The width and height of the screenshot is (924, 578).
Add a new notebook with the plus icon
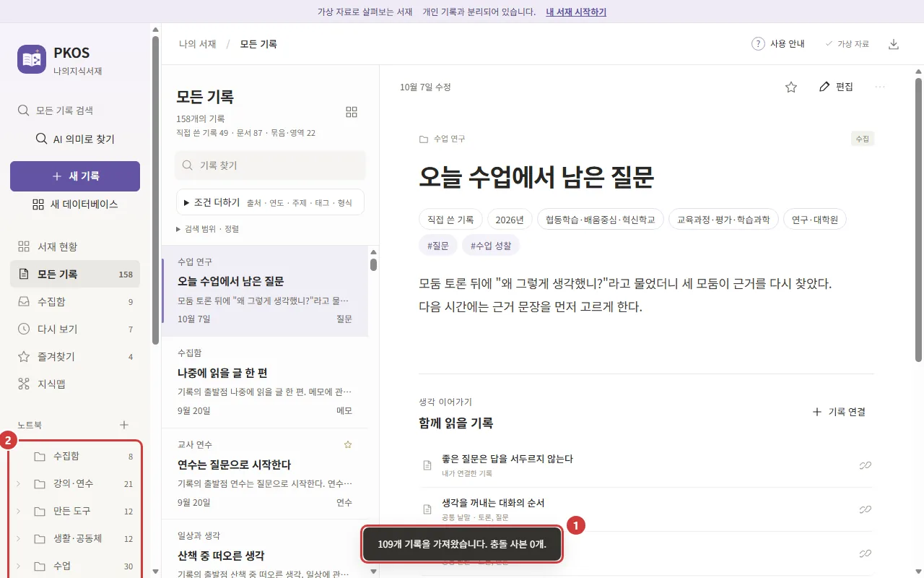point(124,425)
